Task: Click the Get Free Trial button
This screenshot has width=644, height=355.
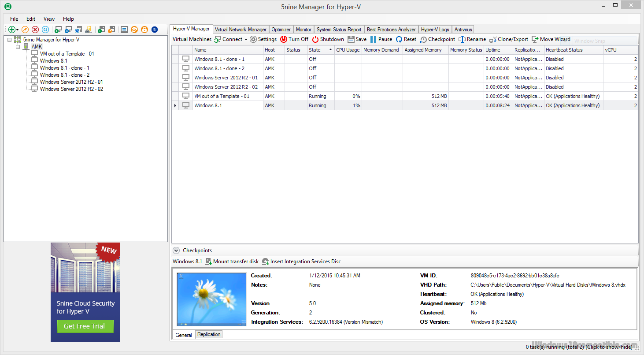Action: coord(85,326)
